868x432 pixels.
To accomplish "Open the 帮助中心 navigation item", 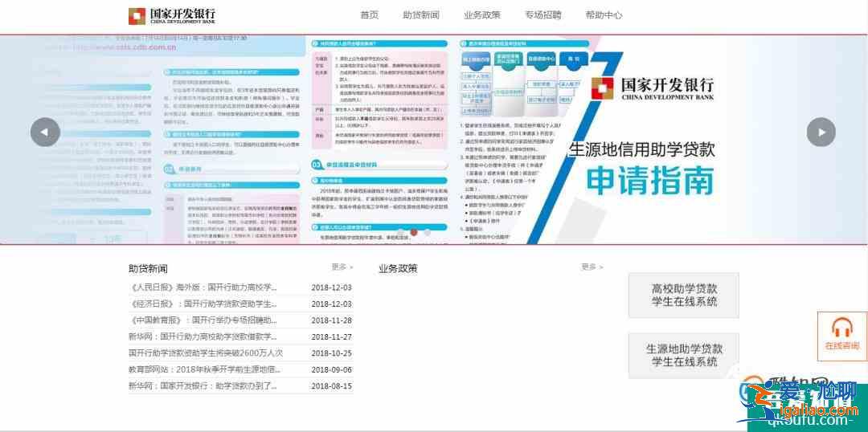I will tap(604, 15).
